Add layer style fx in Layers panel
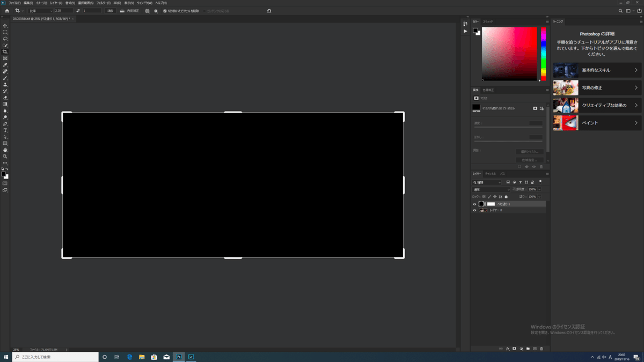Image resolution: width=644 pixels, height=362 pixels. 508,349
